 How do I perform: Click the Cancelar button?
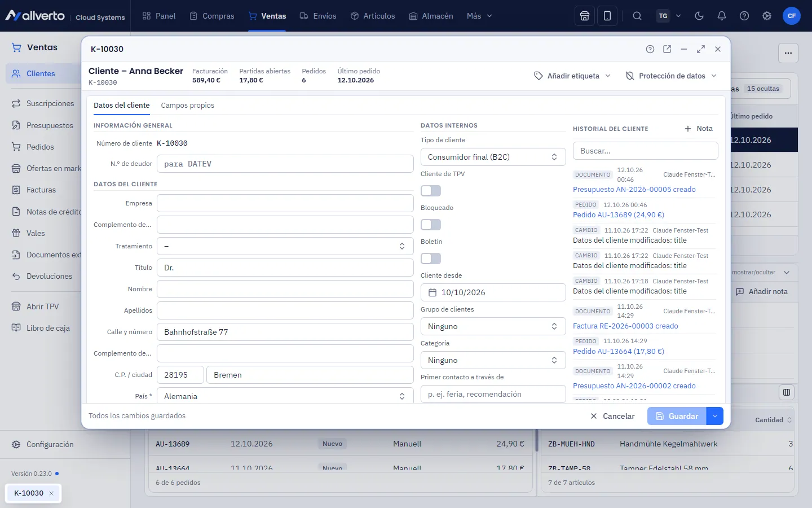[x=612, y=416]
